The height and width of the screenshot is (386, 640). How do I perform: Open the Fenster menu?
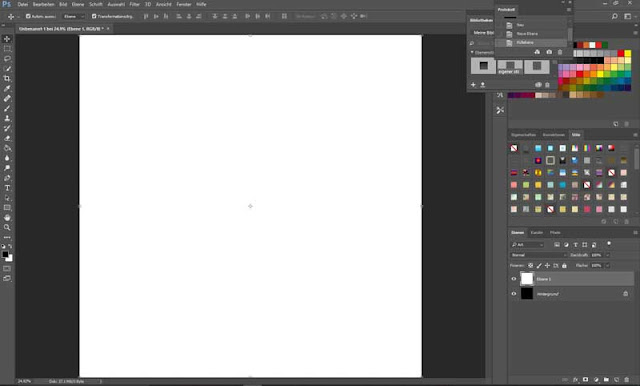184,4
